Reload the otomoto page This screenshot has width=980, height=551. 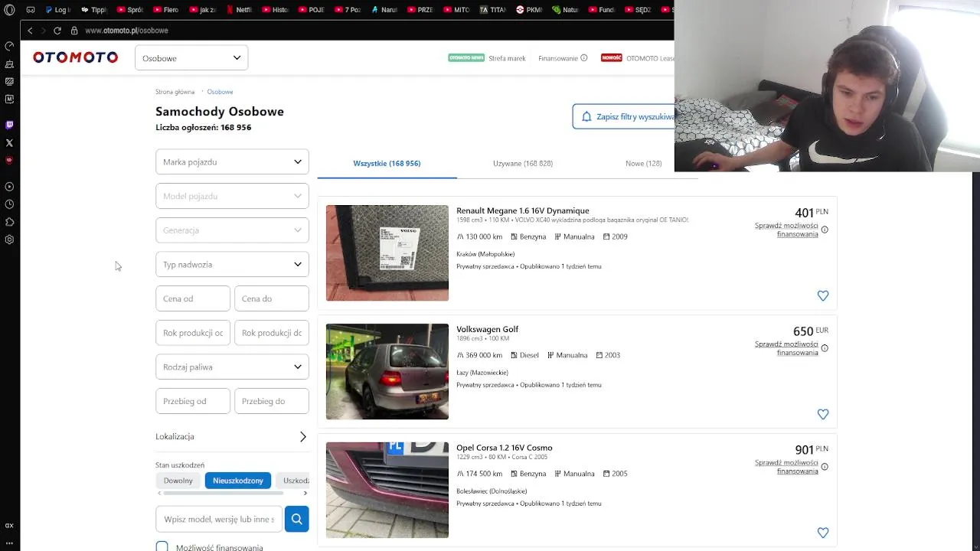tap(57, 31)
